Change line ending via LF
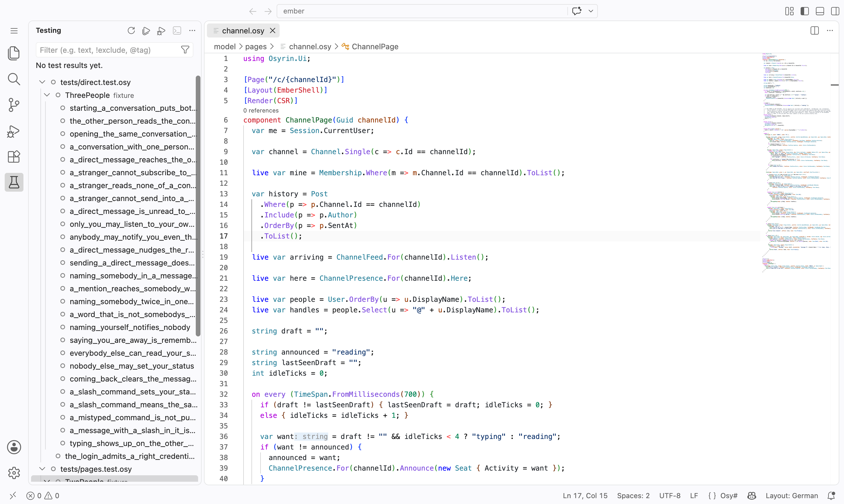 (694, 496)
